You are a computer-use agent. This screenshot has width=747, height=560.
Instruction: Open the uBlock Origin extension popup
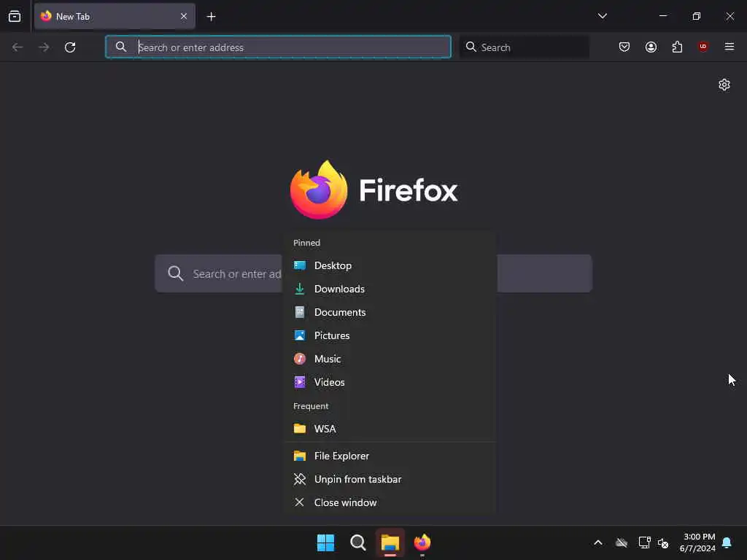point(703,47)
